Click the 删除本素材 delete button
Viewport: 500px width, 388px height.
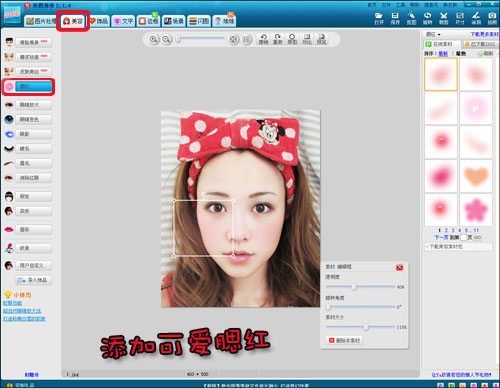(x=344, y=340)
